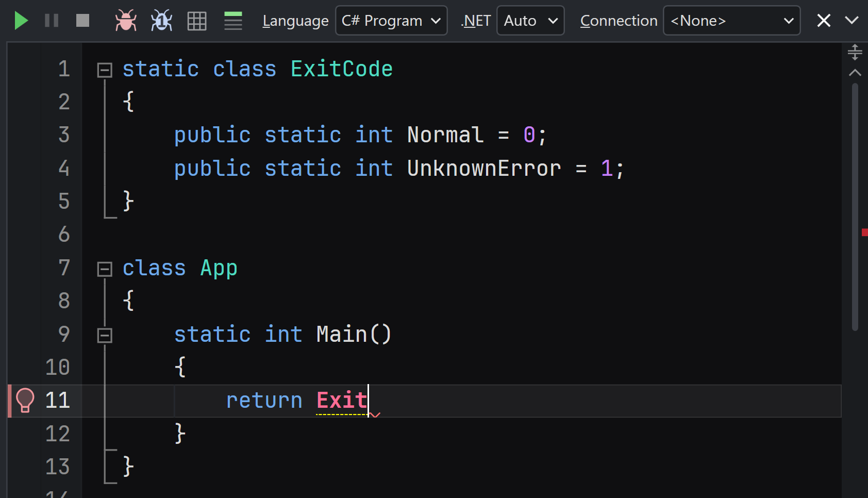Switch results to rich text view

(x=233, y=21)
